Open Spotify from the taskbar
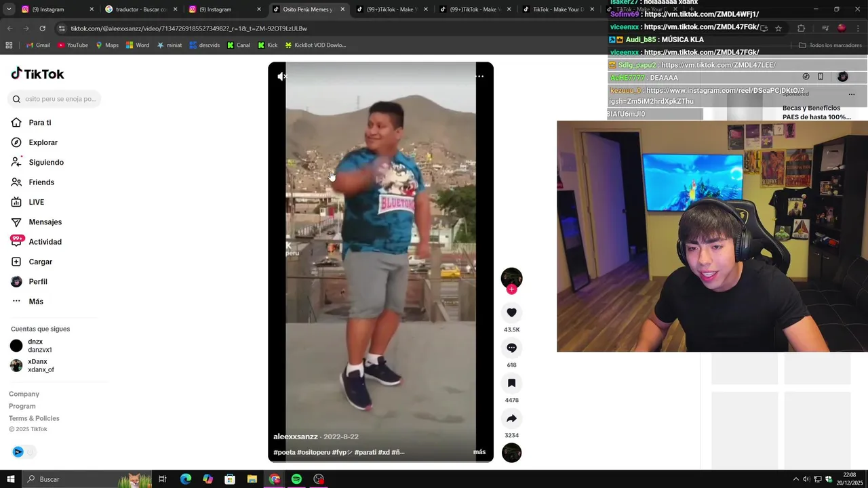 (x=296, y=479)
